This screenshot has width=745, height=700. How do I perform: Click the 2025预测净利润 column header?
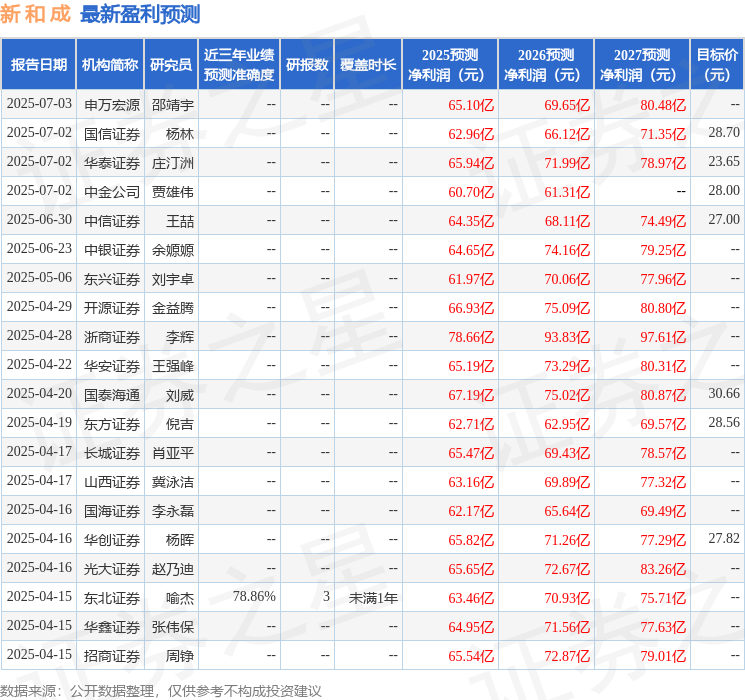pos(450,65)
